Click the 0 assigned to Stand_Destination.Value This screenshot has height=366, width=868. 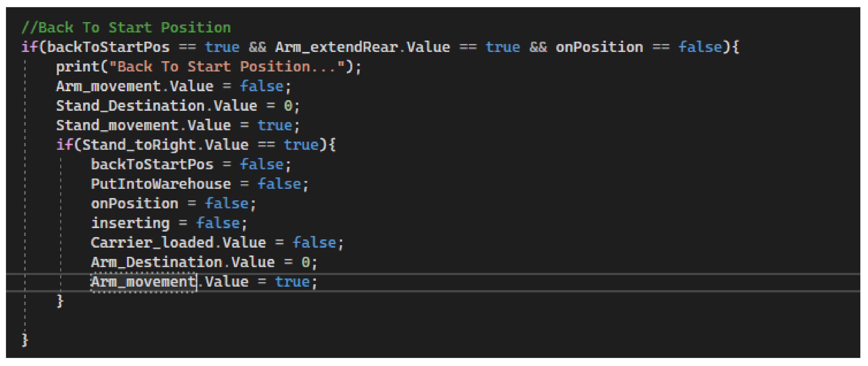[x=288, y=106]
